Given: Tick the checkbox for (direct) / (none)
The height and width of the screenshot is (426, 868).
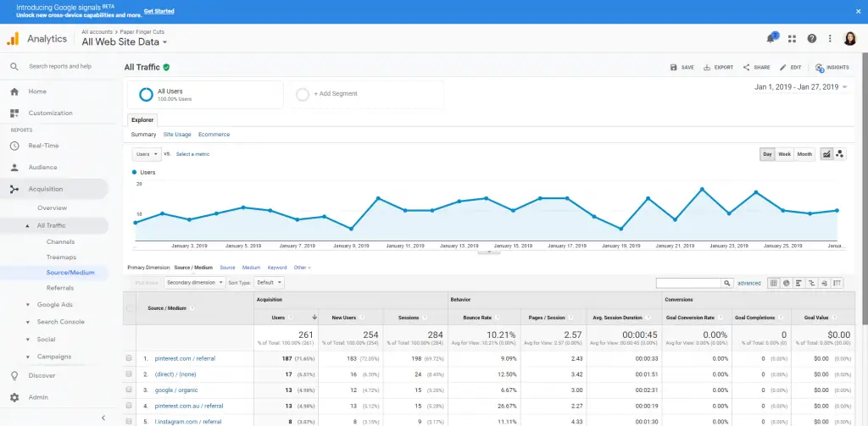Looking at the screenshot, I should coord(130,374).
